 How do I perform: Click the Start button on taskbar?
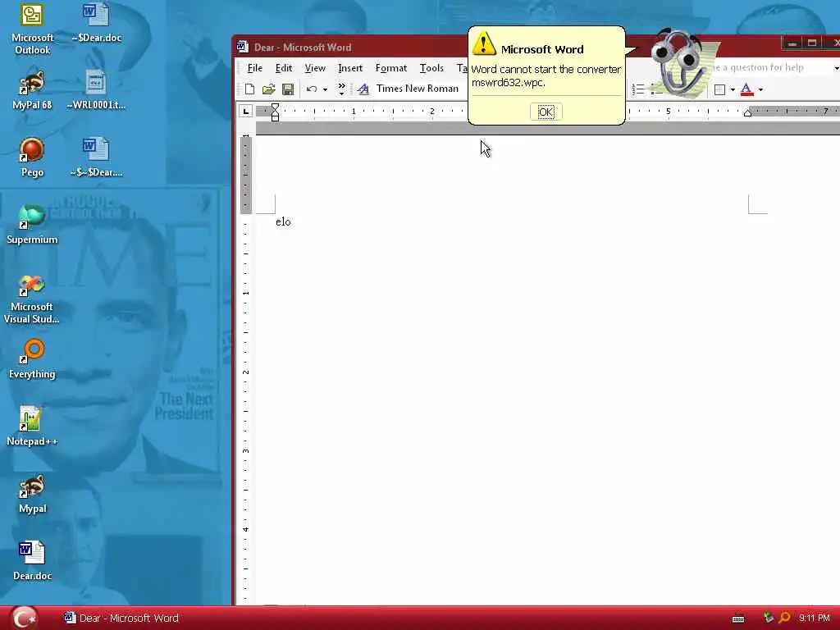point(24,618)
